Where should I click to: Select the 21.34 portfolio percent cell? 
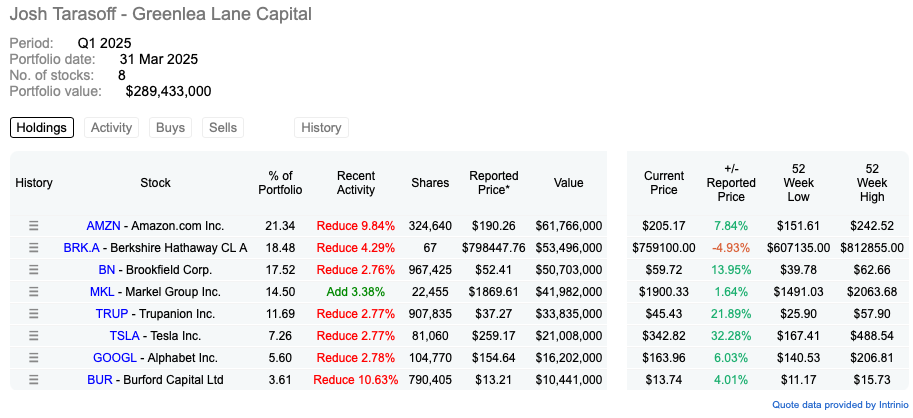(x=281, y=226)
